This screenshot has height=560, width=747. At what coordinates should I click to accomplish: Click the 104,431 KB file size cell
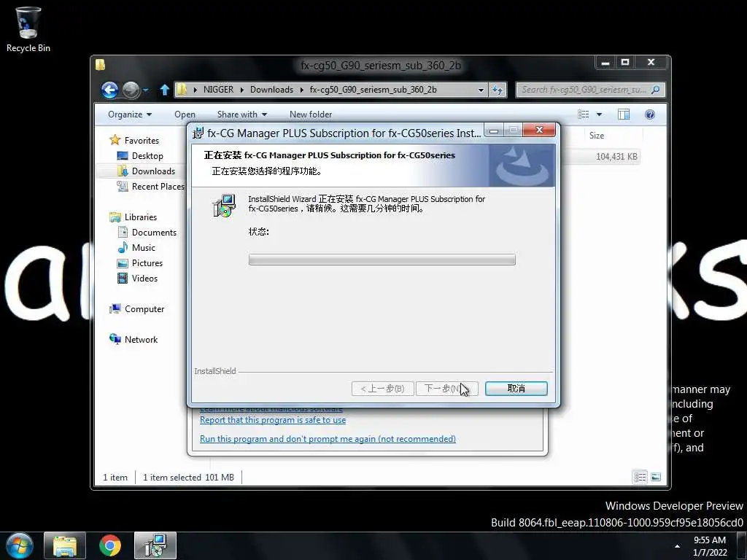(616, 157)
